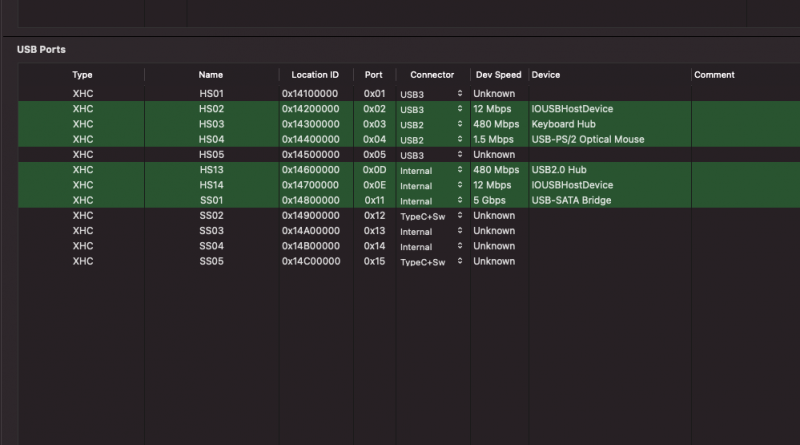This screenshot has height=445, width=800.
Task: Click connector popup for HS04 row
Action: [460, 140]
